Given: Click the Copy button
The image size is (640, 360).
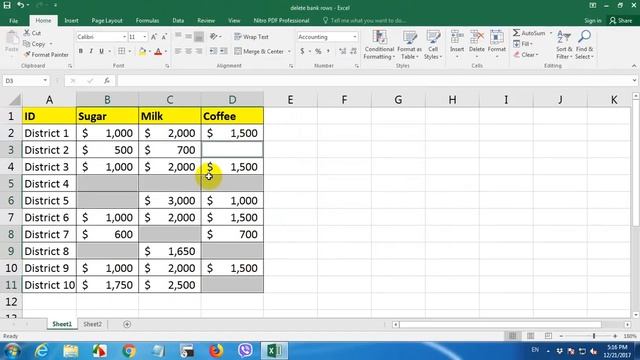Looking at the screenshot, I should [x=35, y=44].
